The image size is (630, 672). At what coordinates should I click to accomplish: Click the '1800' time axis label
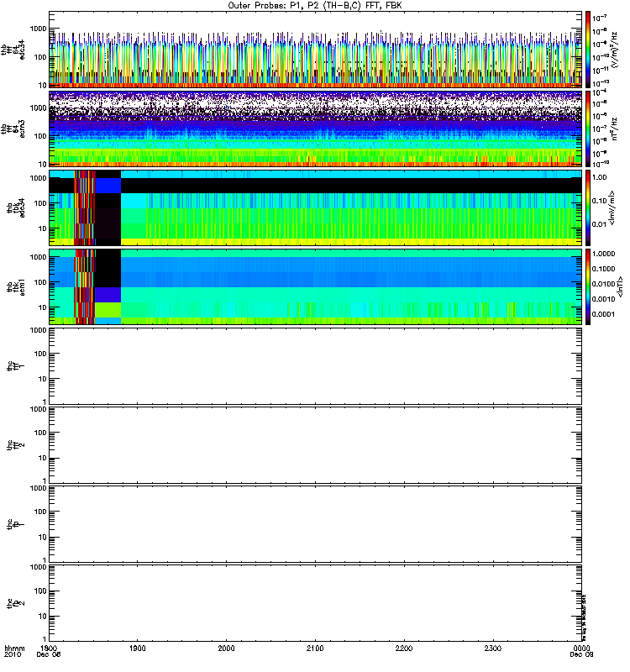49,648
